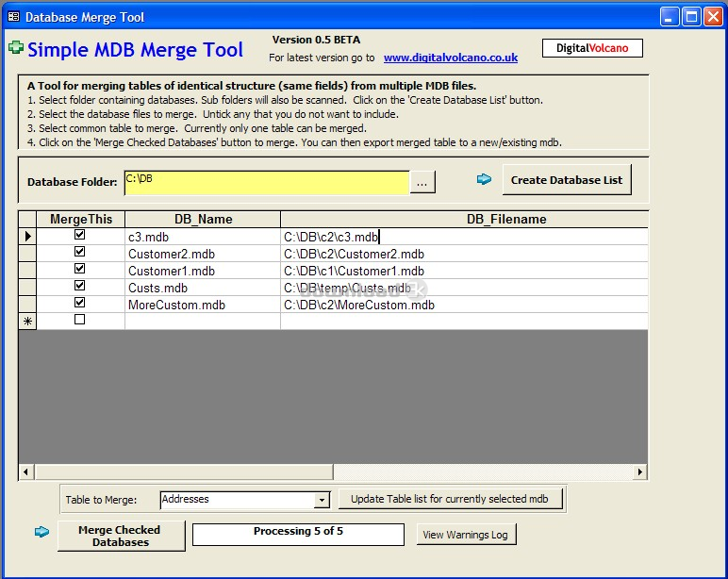Click the title bar application icon
The height and width of the screenshot is (579, 728).
tap(13, 17)
